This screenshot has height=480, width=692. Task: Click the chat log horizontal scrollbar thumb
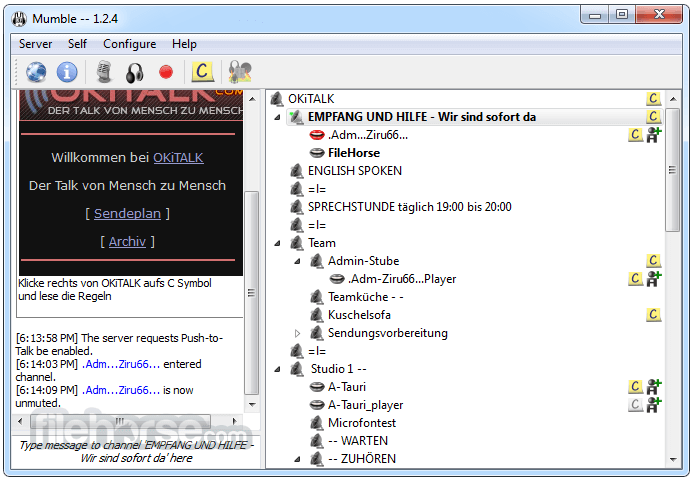point(120,421)
